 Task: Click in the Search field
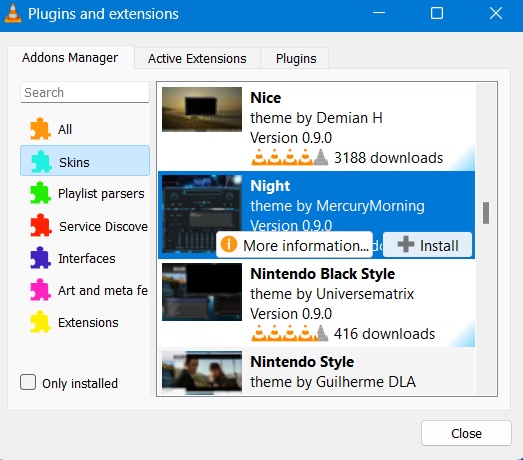coord(85,92)
